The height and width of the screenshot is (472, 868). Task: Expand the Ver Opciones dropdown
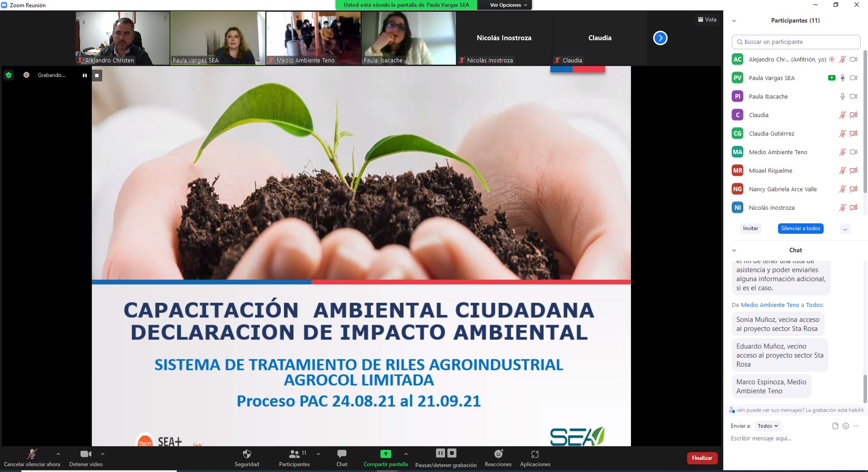(x=508, y=5)
